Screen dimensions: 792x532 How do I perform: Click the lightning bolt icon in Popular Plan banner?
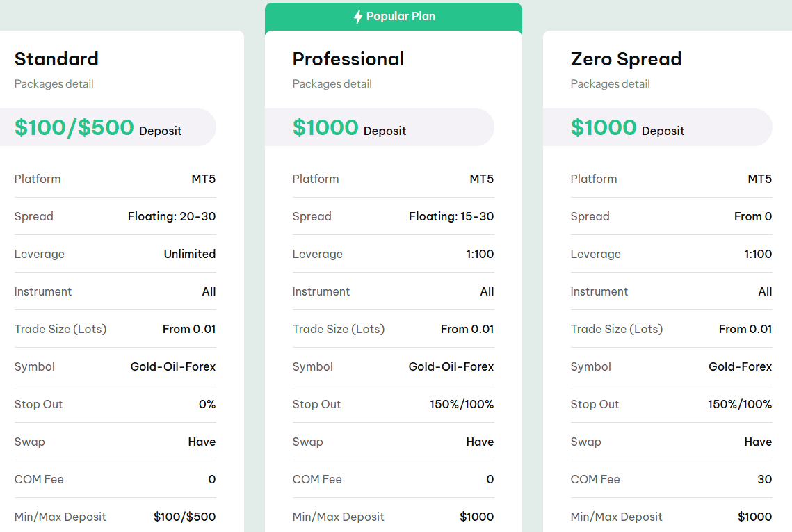click(358, 17)
